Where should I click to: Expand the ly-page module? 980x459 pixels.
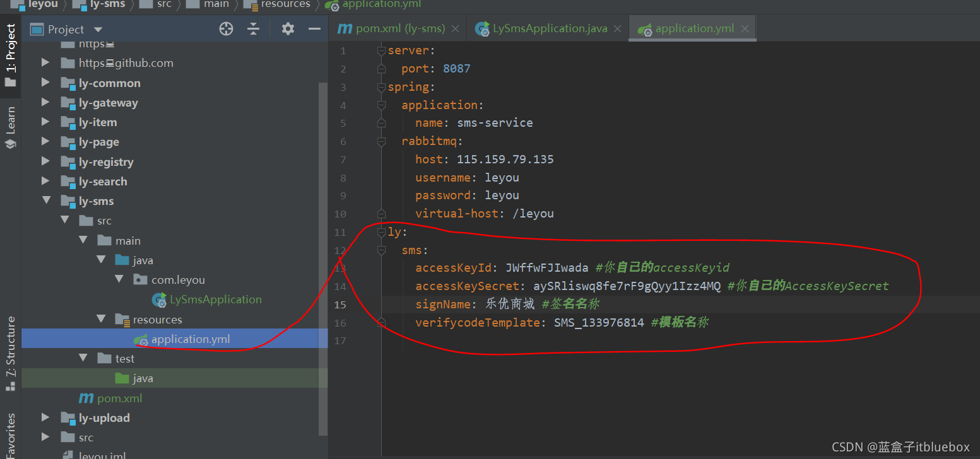tap(45, 142)
